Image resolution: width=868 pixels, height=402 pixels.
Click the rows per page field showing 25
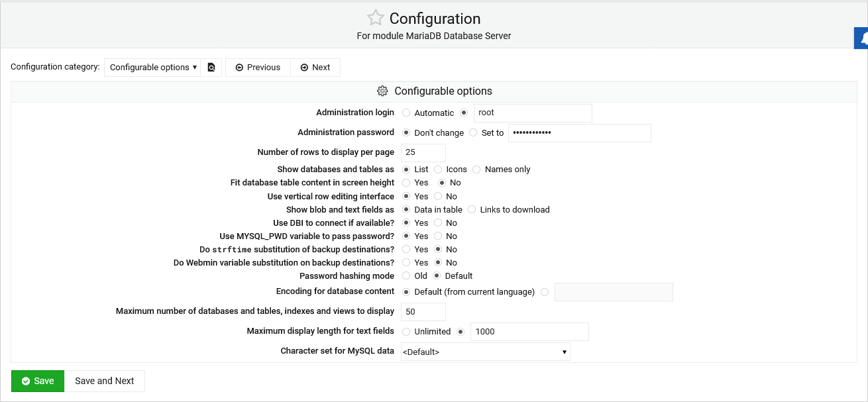423,152
